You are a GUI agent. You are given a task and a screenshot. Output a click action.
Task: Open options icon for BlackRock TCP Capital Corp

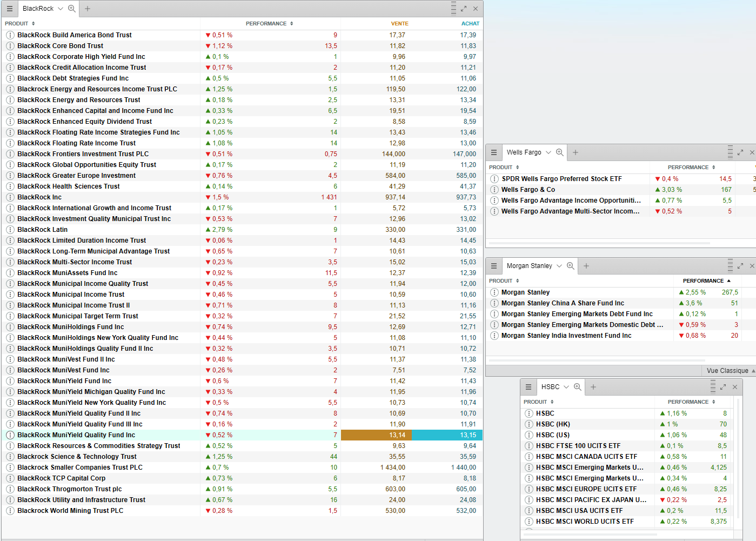pos(10,478)
